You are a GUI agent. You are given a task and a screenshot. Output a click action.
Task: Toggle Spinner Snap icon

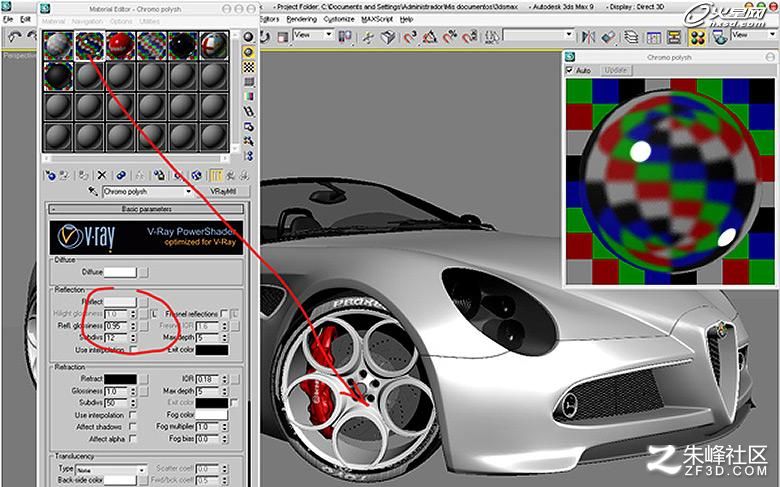(x=470, y=37)
